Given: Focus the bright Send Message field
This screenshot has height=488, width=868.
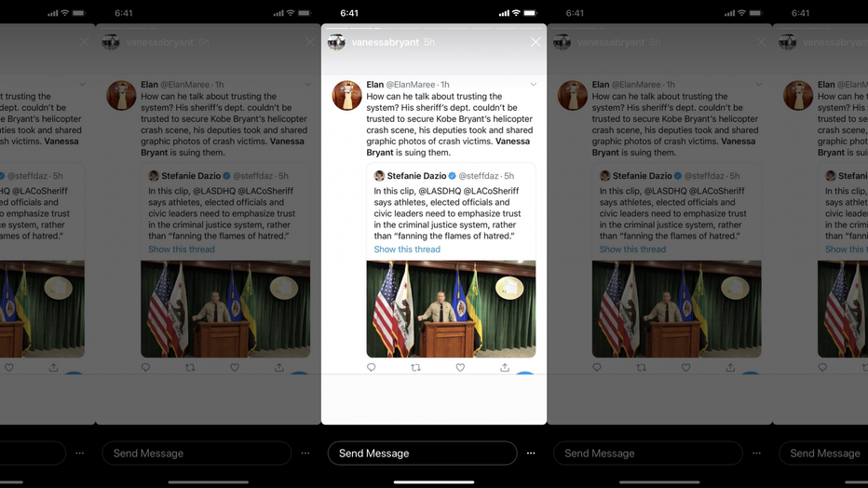Looking at the screenshot, I should click(423, 454).
